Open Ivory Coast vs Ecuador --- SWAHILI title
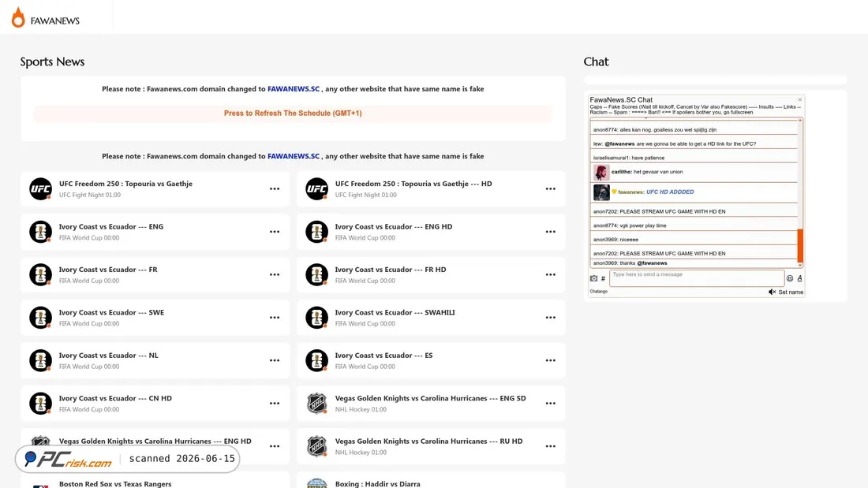 (395, 312)
